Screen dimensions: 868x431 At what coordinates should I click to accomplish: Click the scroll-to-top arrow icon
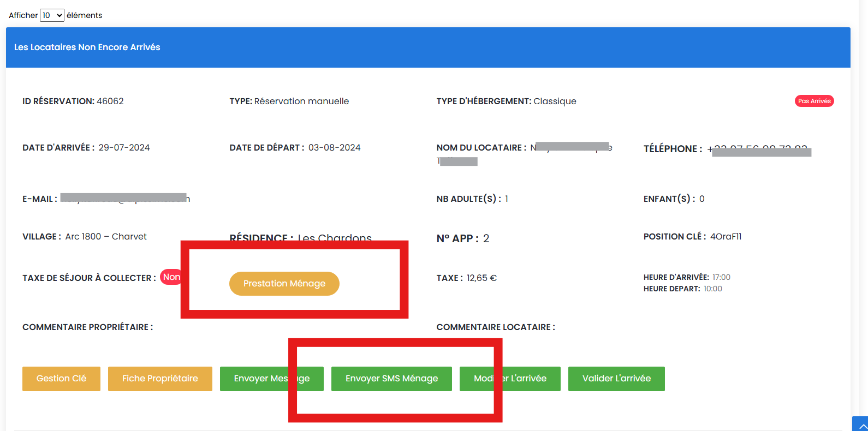click(861, 425)
